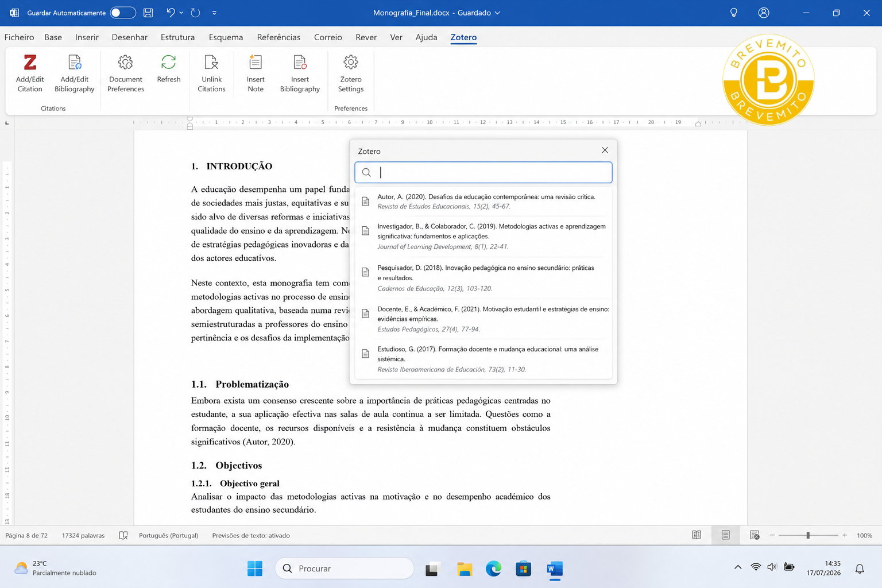Switch to Web Layout view icon

pyautogui.click(x=755, y=535)
